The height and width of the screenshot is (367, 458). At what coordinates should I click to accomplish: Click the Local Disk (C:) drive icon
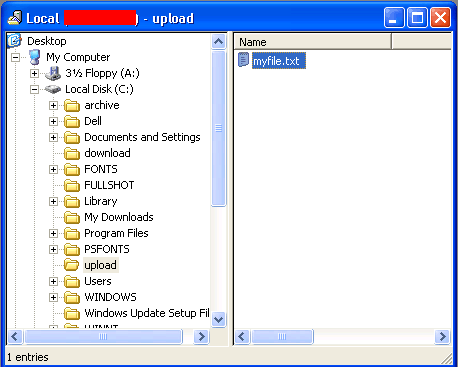coord(53,89)
